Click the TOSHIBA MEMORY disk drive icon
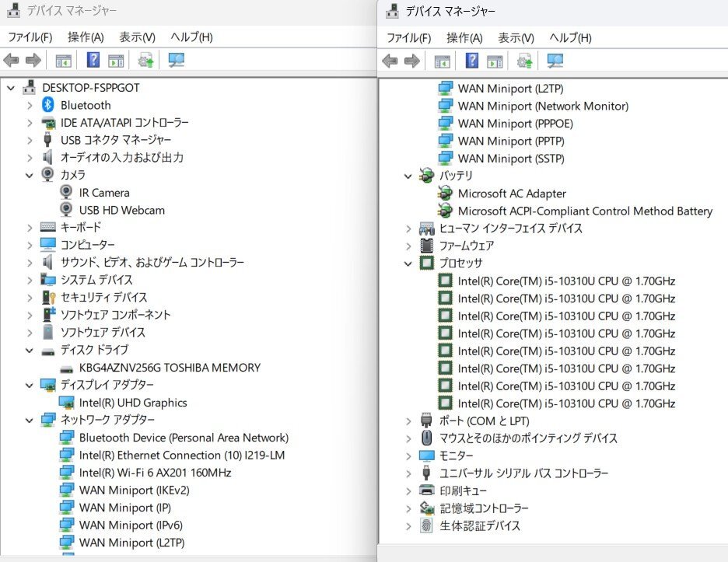The width and height of the screenshot is (728, 562). 66,369
